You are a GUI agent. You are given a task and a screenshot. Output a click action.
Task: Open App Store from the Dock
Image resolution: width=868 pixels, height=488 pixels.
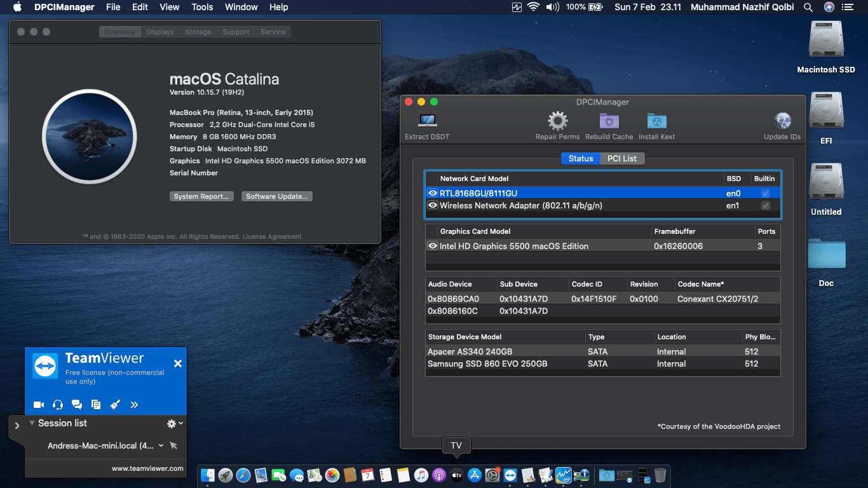coord(475,475)
